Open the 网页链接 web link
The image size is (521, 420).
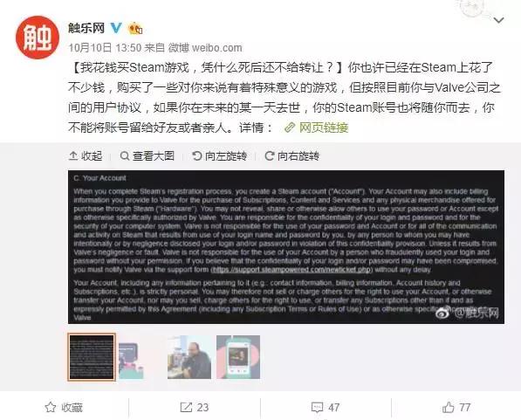tap(316, 127)
